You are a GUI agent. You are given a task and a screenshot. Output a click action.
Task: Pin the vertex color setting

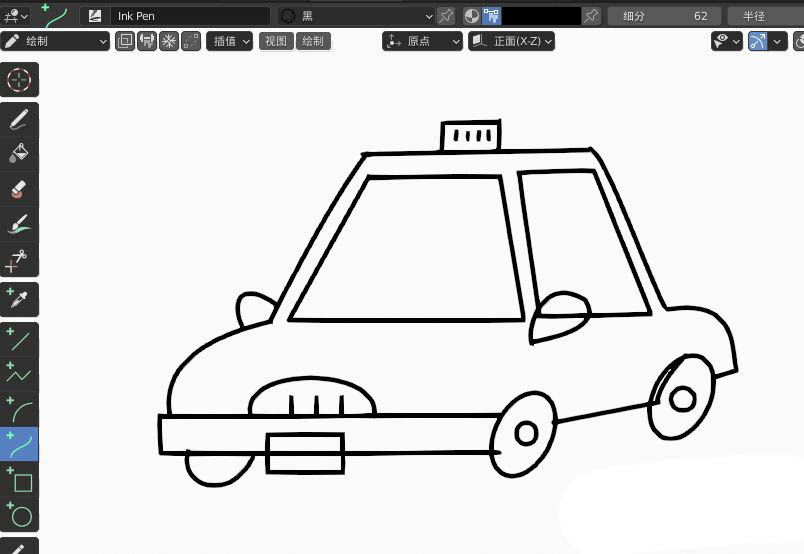[591, 16]
